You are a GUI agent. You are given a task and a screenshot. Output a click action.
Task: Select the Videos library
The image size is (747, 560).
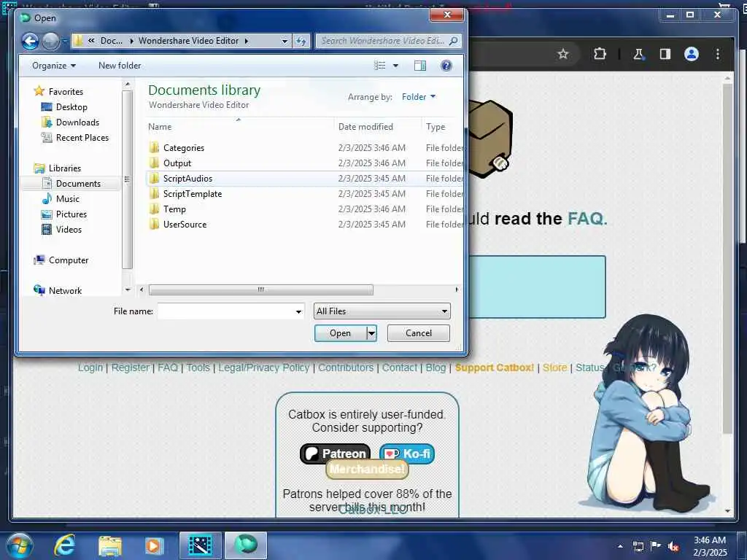point(69,230)
